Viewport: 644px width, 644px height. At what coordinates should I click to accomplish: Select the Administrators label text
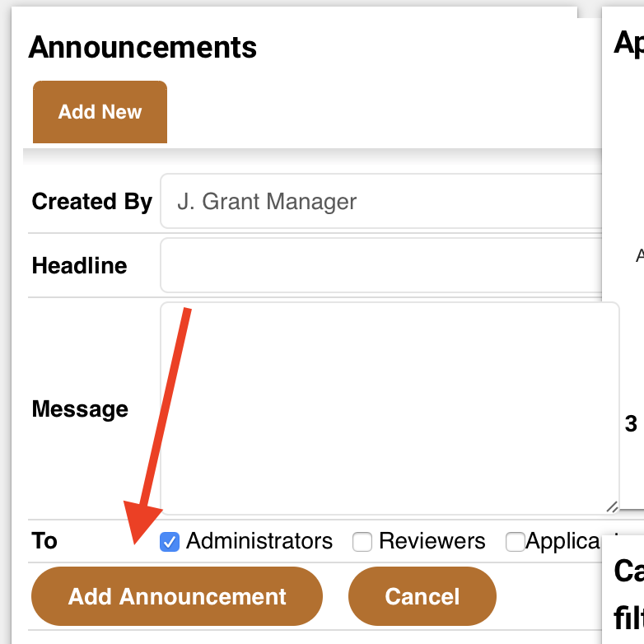(259, 541)
